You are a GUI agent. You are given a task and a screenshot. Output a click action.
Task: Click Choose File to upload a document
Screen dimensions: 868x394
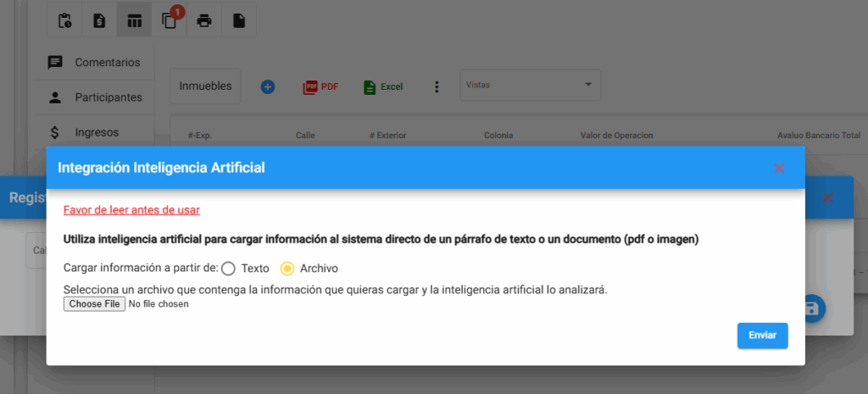coord(94,304)
